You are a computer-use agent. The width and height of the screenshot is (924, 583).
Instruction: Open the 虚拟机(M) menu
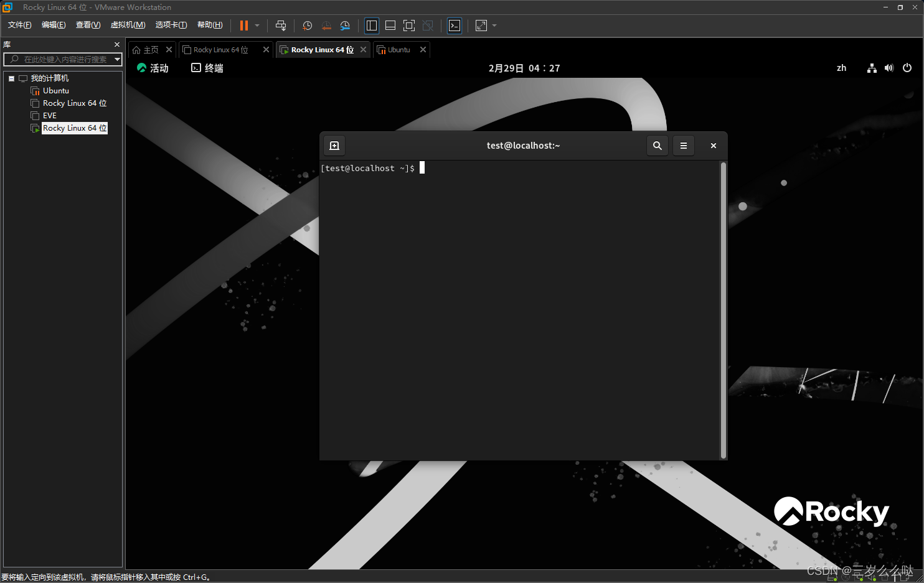coord(128,25)
